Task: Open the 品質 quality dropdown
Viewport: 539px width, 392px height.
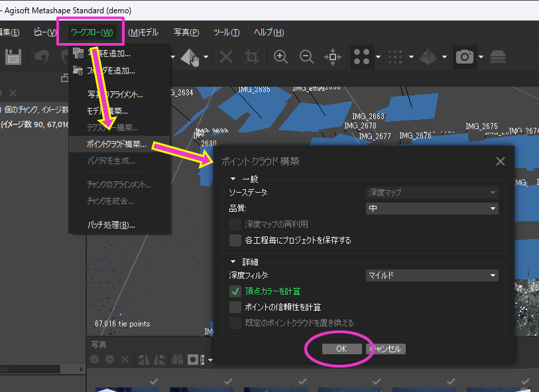Action: [432, 209]
